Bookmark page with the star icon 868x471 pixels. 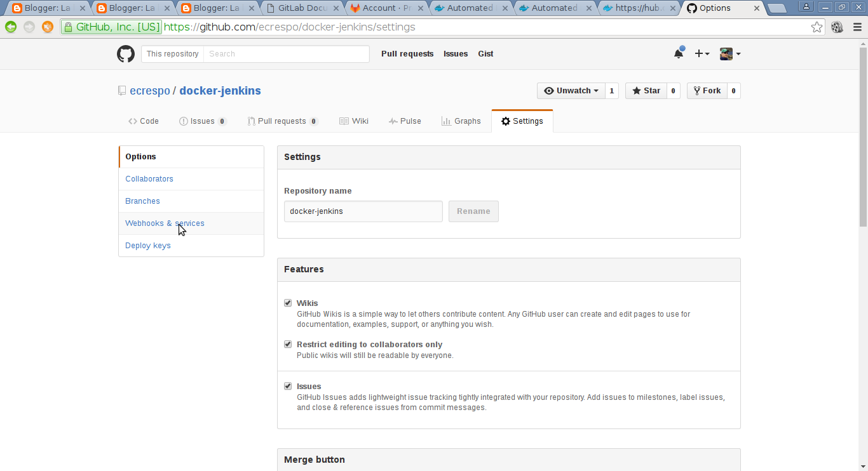[817, 27]
